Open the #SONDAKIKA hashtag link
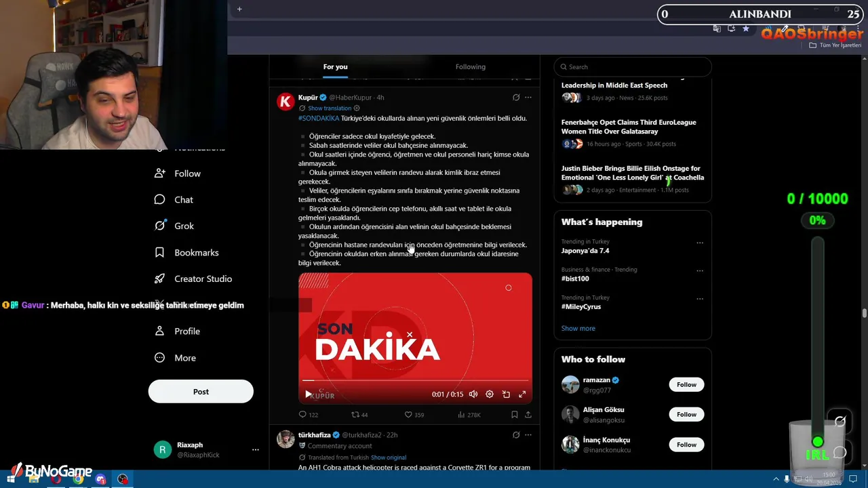The height and width of the screenshot is (488, 868). 319,119
